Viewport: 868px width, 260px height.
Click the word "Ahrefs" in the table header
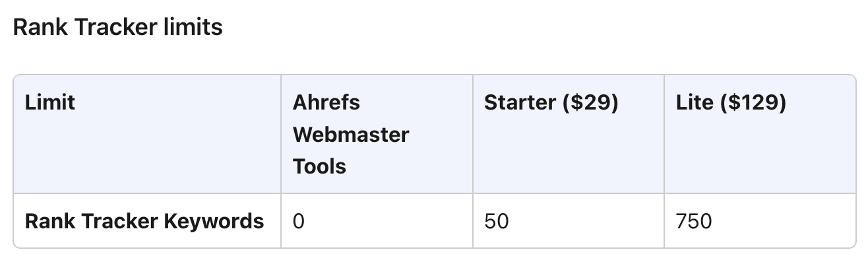(x=326, y=103)
